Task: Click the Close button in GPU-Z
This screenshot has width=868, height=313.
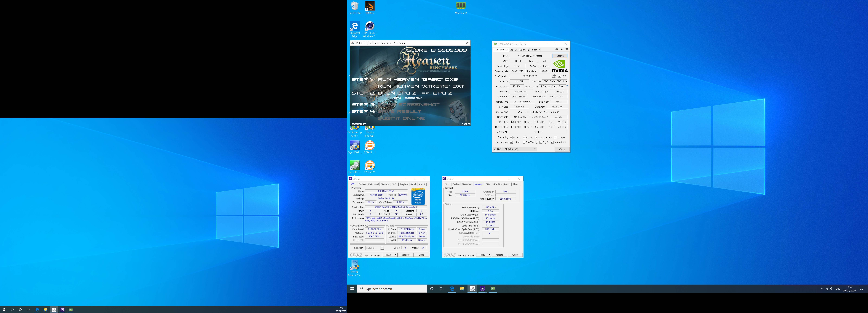Action: coord(562,149)
